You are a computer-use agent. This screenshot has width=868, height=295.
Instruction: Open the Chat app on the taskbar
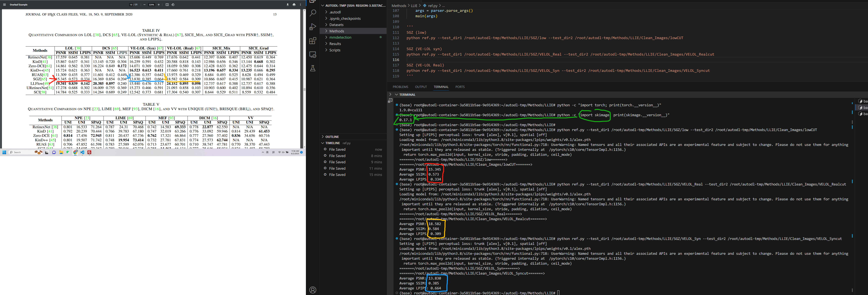pyautogui.click(x=54, y=152)
